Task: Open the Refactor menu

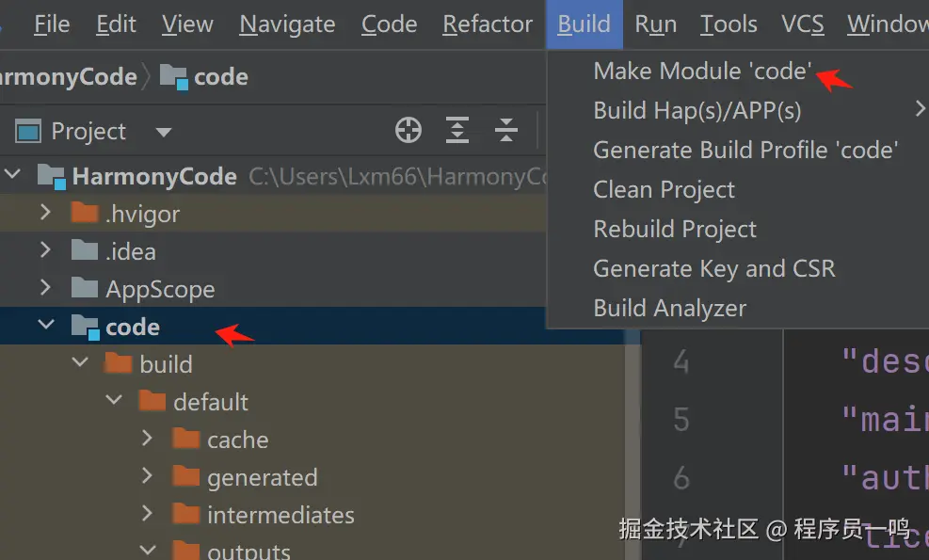Action: click(488, 24)
